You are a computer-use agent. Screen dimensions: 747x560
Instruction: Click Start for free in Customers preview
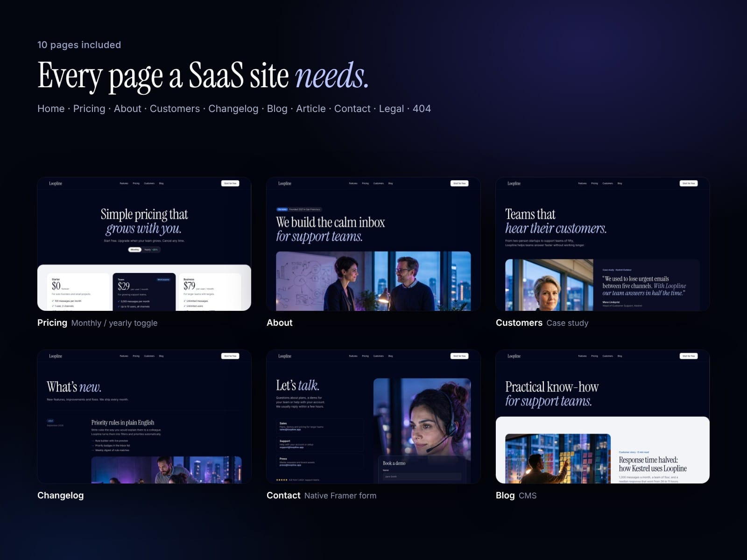tap(689, 183)
